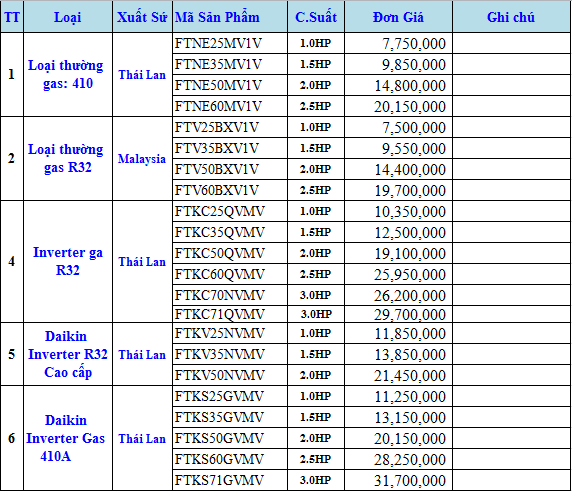
Task: Select 'Daikin Inverter R32 Cao cấp' cell
Action: tap(68, 354)
